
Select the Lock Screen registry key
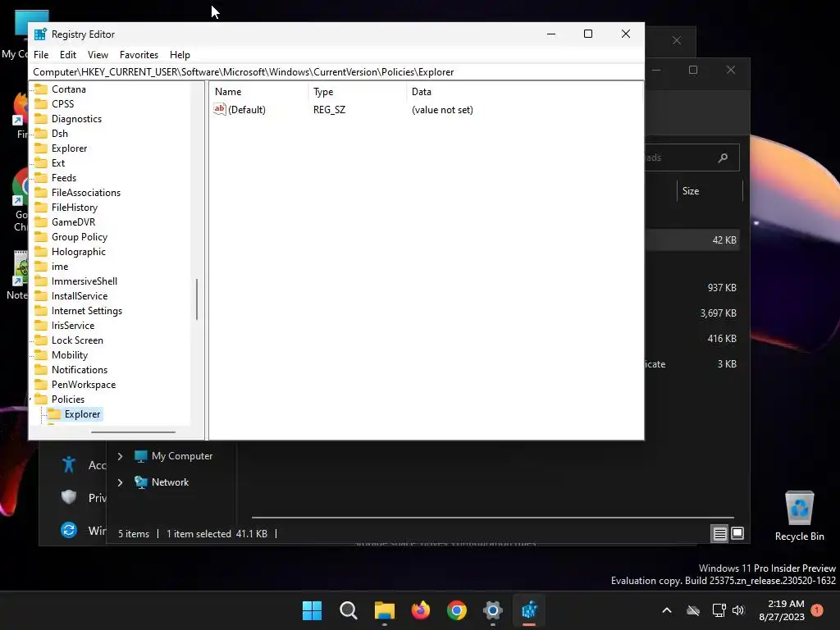coord(77,340)
